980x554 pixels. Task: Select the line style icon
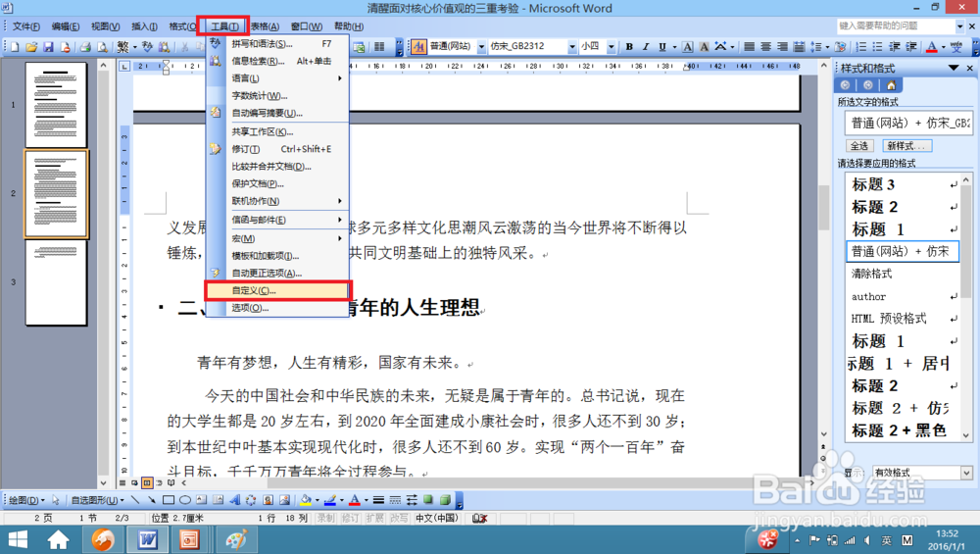pyautogui.click(x=378, y=500)
